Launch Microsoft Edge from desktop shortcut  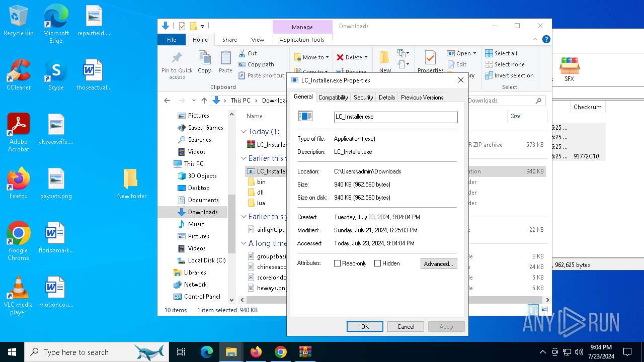[x=56, y=24]
